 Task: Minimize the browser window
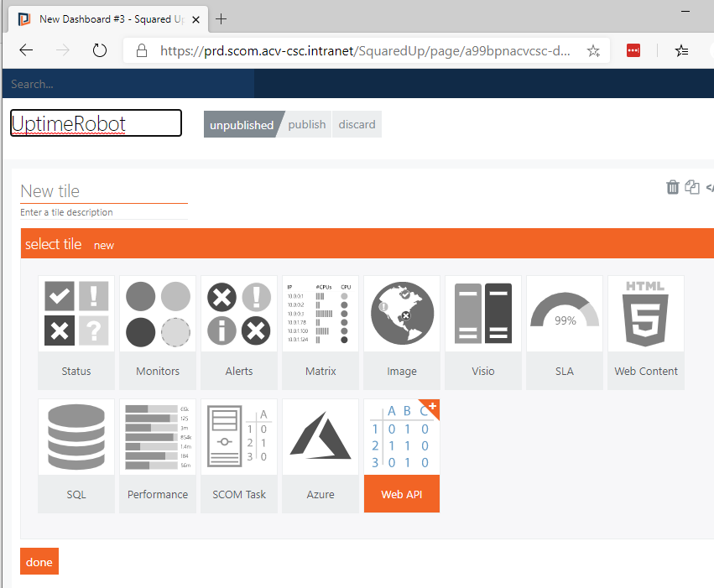coord(685,11)
